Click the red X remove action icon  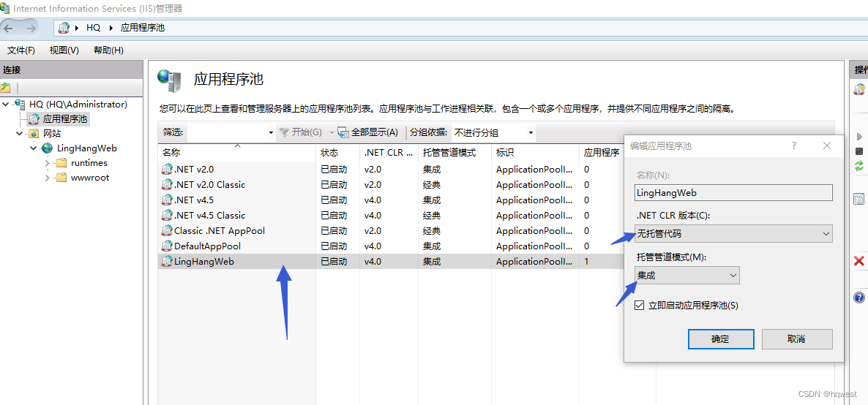pos(859,260)
